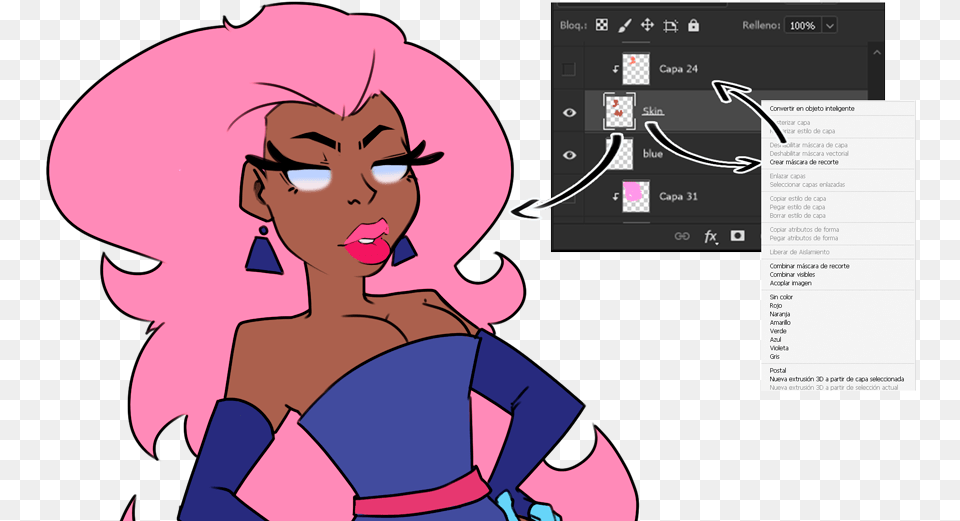
Task: Set layer color label Gris
Action: [x=774, y=357]
